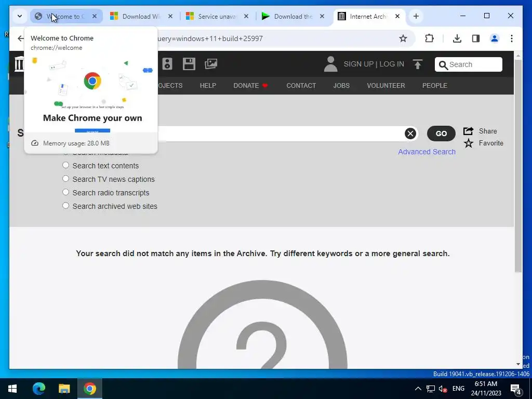The image size is (532, 399).
Task: Select Search archived web sites radio button
Action: [x=66, y=206]
